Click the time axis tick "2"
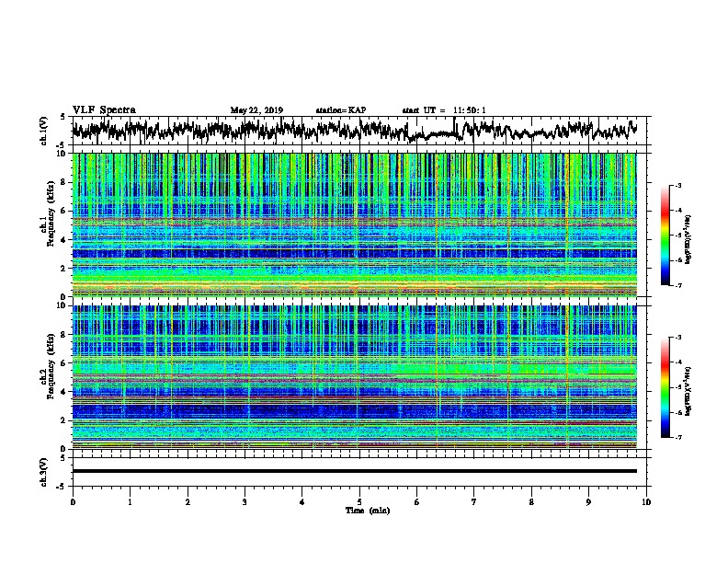728x563 pixels. tap(188, 502)
